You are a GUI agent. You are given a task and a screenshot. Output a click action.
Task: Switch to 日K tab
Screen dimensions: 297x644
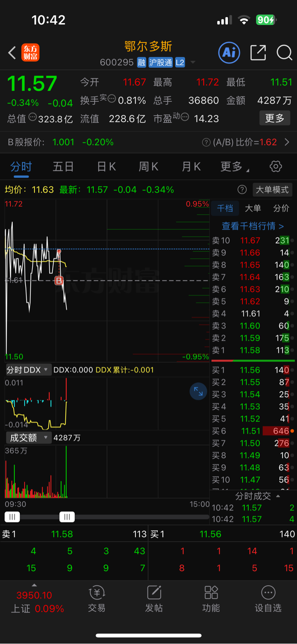click(106, 167)
